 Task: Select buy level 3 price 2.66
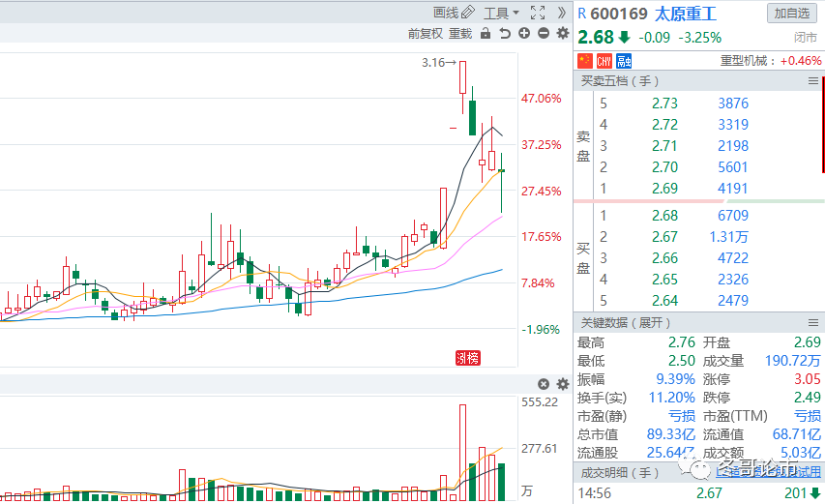click(x=664, y=258)
